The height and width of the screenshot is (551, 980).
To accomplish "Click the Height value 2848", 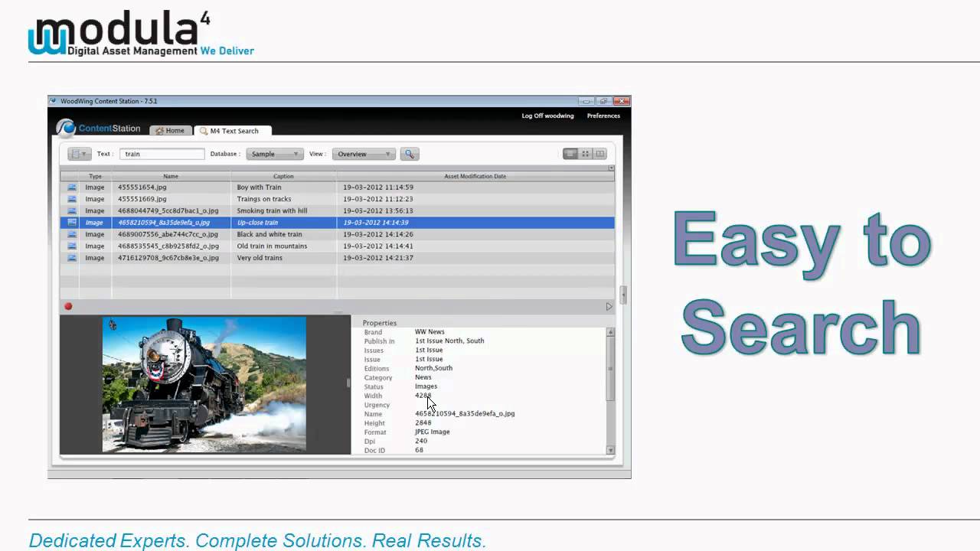I will (x=423, y=422).
